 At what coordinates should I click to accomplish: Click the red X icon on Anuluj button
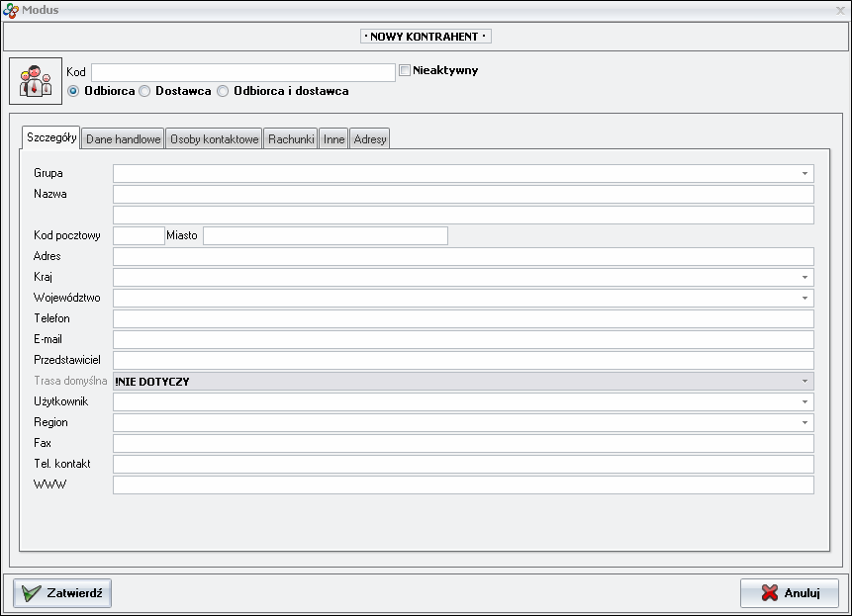coord(770,593)
